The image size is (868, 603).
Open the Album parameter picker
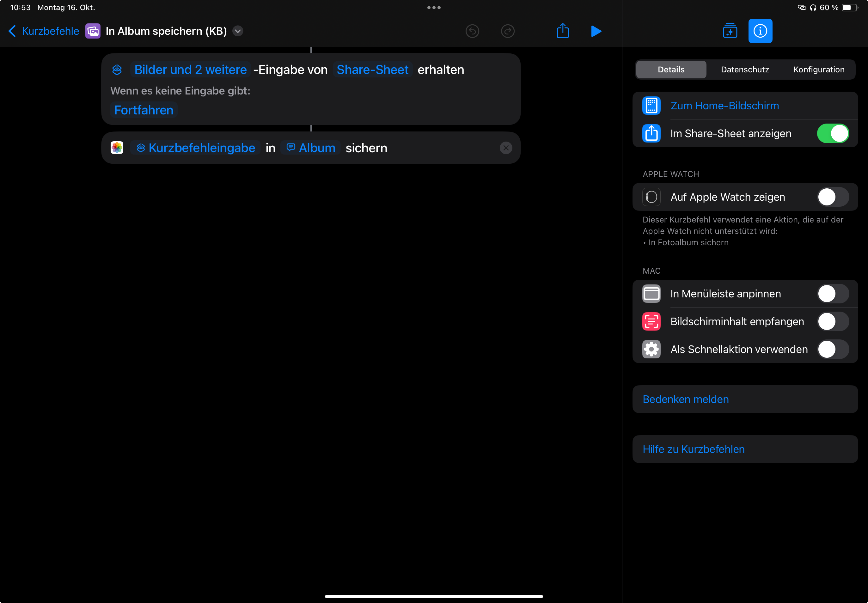(x=311, y=148)
